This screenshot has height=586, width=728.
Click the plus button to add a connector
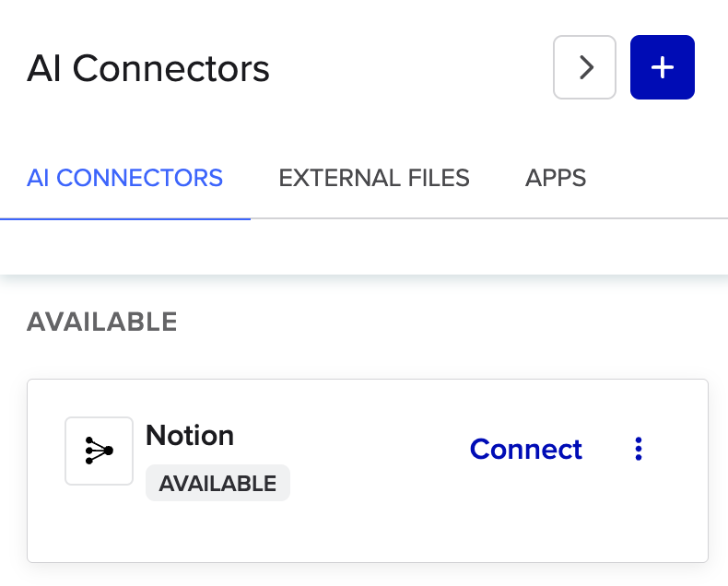[x=662, y=67]
